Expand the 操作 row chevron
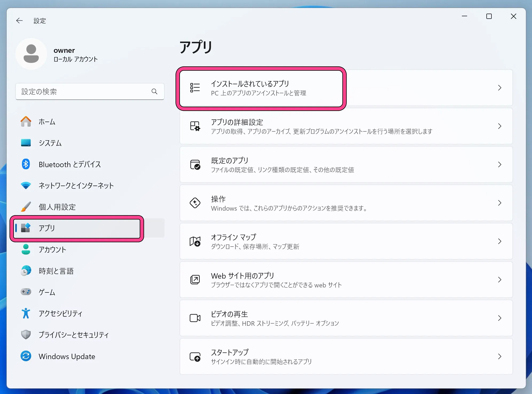The height and width of the screenshot is (394, 532). [x=500, y=203]
